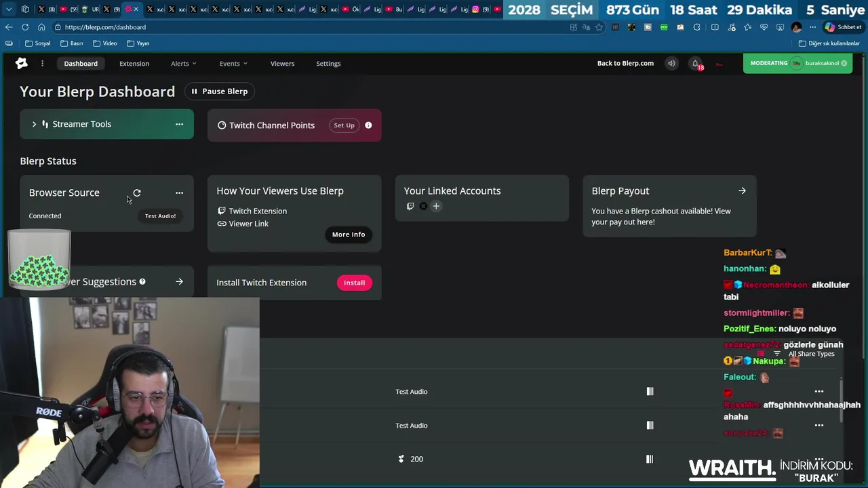Image resolution: width=868 pixels, height=488 pixels.
Task: Open notifications bell with 18 badge
Action: click(696, 64)
